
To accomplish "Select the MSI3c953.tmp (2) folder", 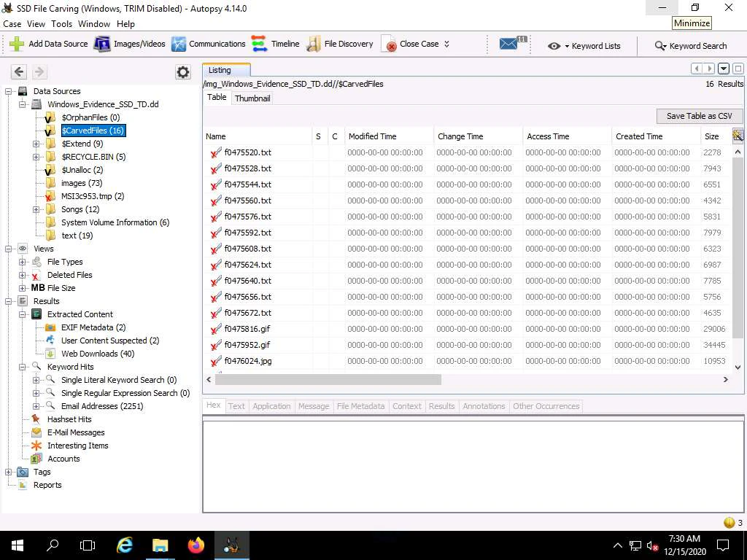I will [93, 196].
